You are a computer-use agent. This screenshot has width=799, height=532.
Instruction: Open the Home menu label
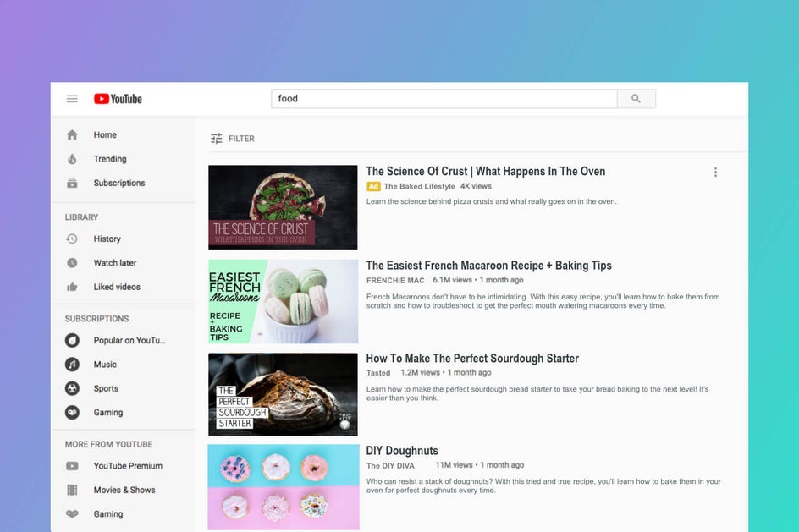pyautogui.click(x=105, y=135)
